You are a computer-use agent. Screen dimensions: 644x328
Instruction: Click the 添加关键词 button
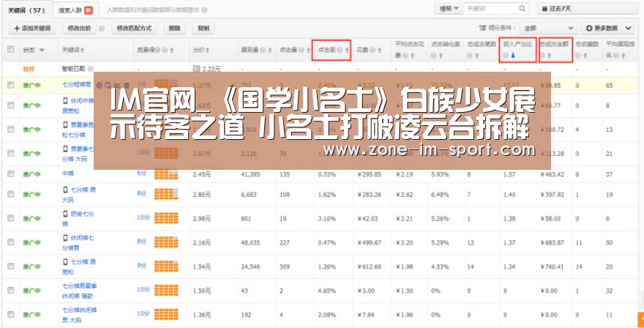[x=32, y=29]
